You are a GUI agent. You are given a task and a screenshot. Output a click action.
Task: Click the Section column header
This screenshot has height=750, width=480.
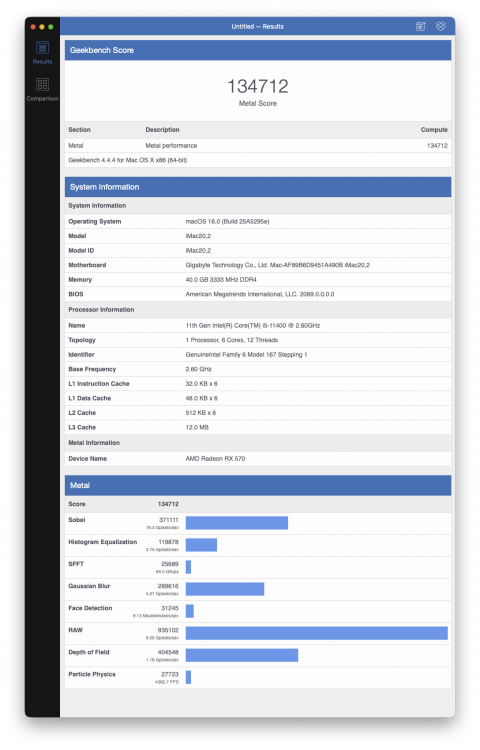(79, 130)
